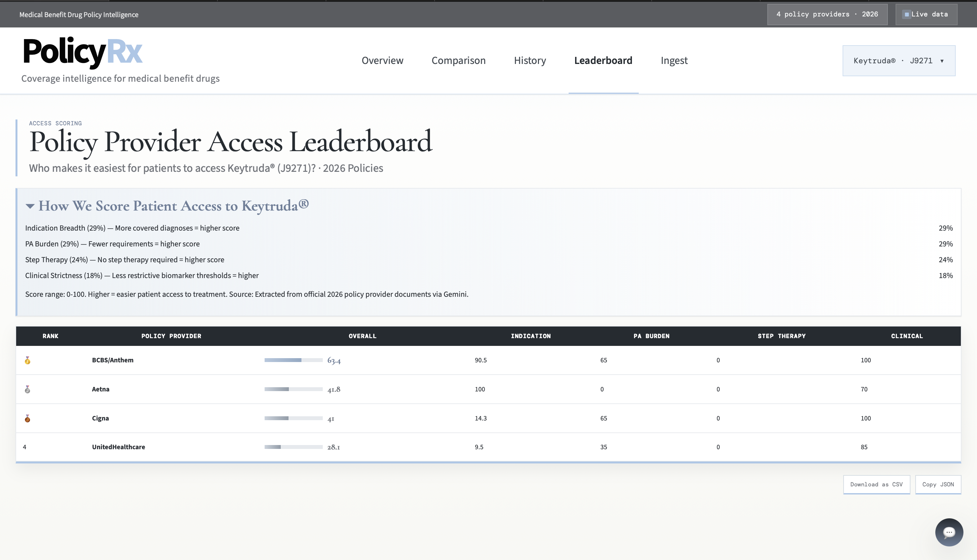Click the silver medal icon for Aetna
The height and width of the screenshot is (560, 977).
27,389
